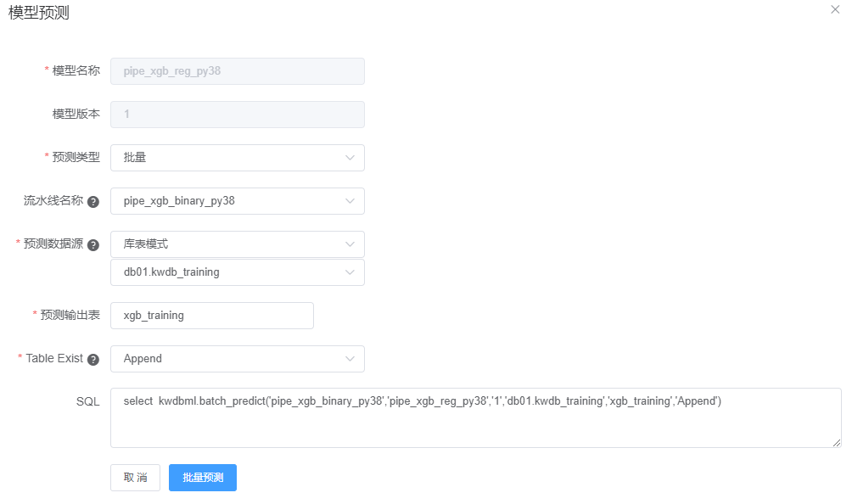Click the disabled 模型版本 field
This screenshot has height=504, width=852.
tap(237, 115)
